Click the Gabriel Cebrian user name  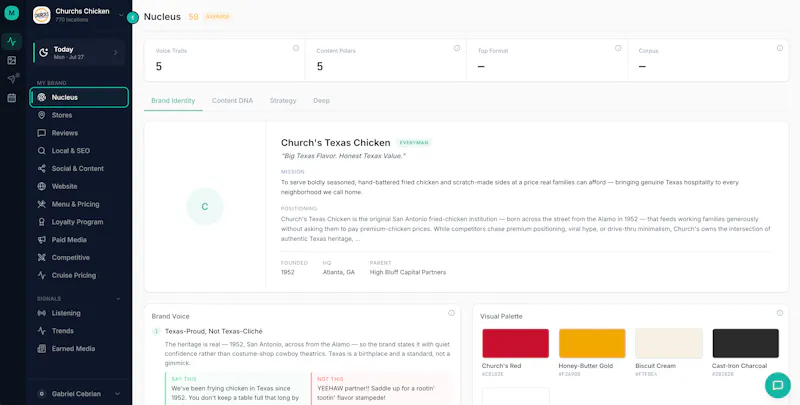click(x=76, y=394)
